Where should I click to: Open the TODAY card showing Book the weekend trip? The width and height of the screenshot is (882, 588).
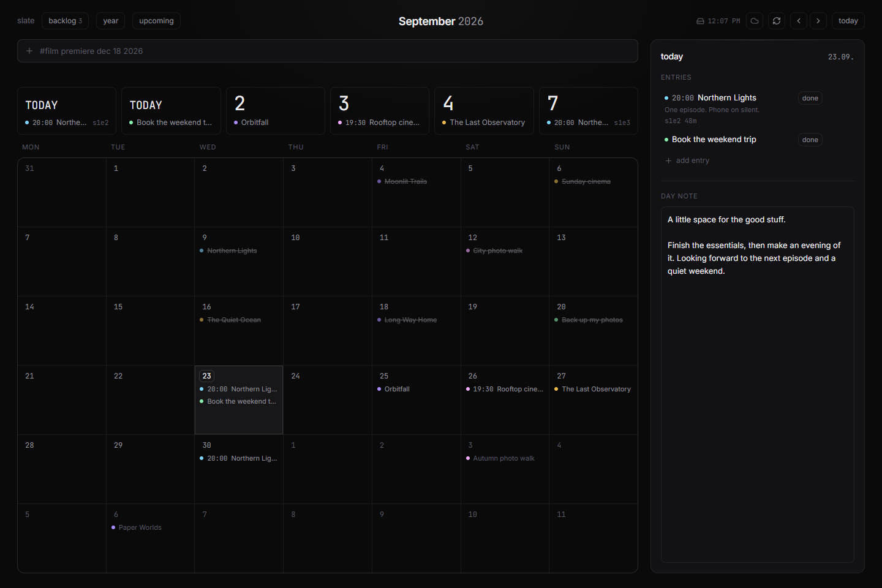pyautogui.click(x=171, y=111)
